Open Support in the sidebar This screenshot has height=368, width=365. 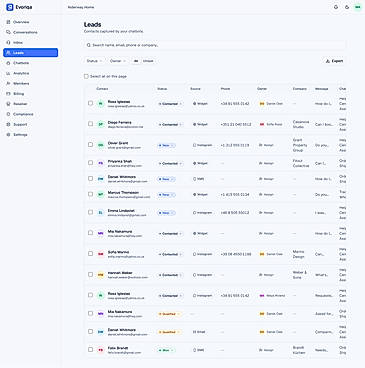tap(30, 124)
